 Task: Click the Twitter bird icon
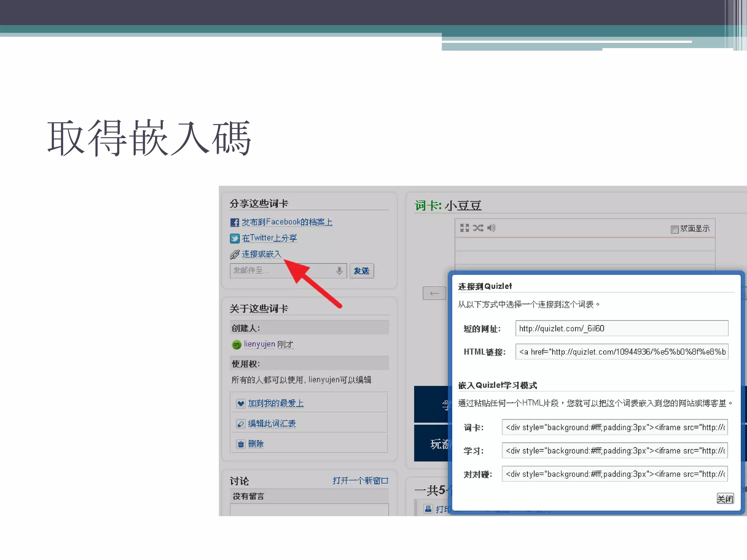pos(235,238)
